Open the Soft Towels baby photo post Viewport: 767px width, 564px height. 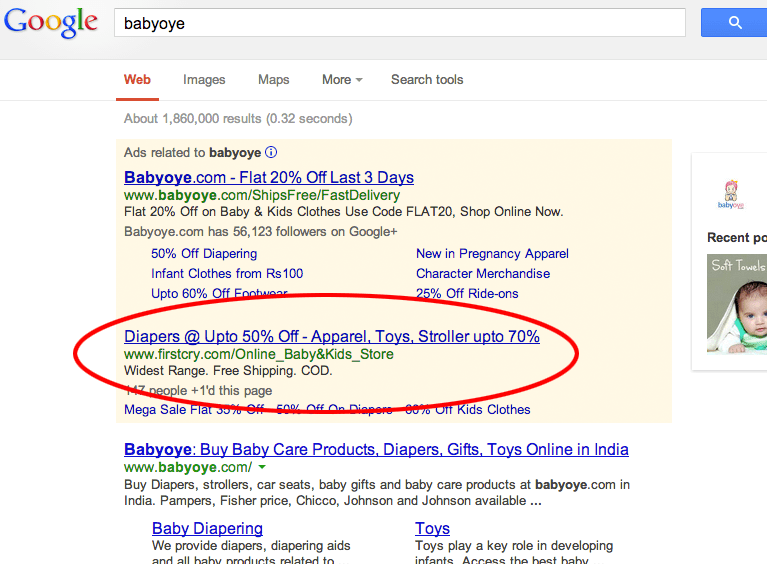point(737,304)
